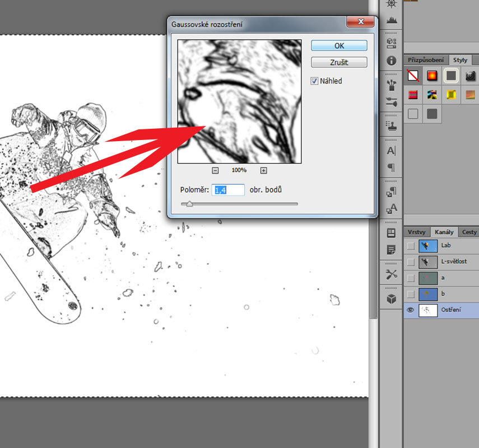Click the Poloměr value field
Screen dimensions: 479x448
(x=228, y=190)
